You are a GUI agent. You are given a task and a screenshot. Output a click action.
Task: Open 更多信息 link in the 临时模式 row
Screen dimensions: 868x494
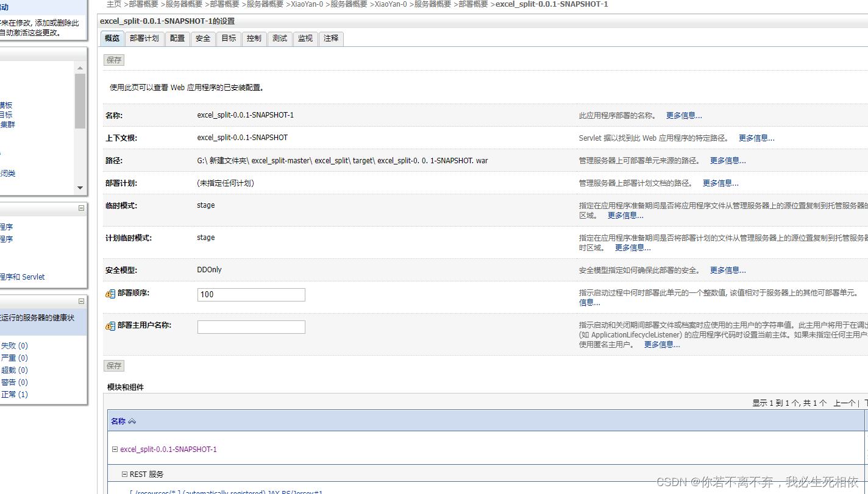[x=625, y=215]
